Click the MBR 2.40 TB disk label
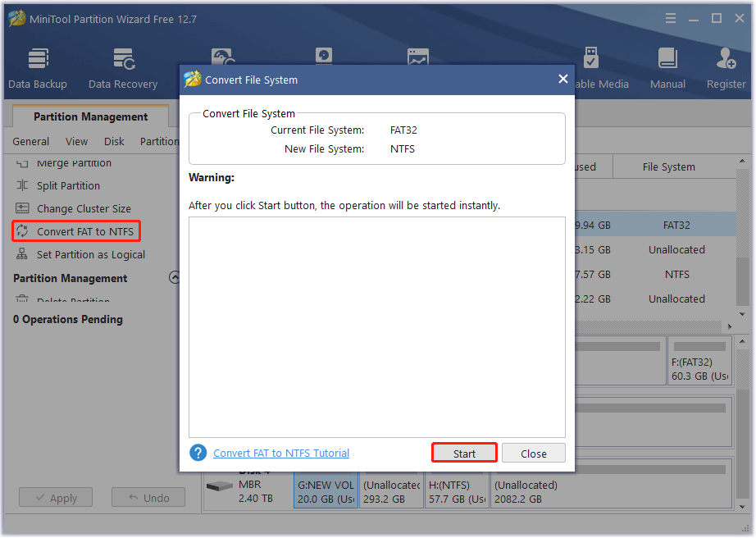Viewport: 756px width, 538px height. point(256,491)
